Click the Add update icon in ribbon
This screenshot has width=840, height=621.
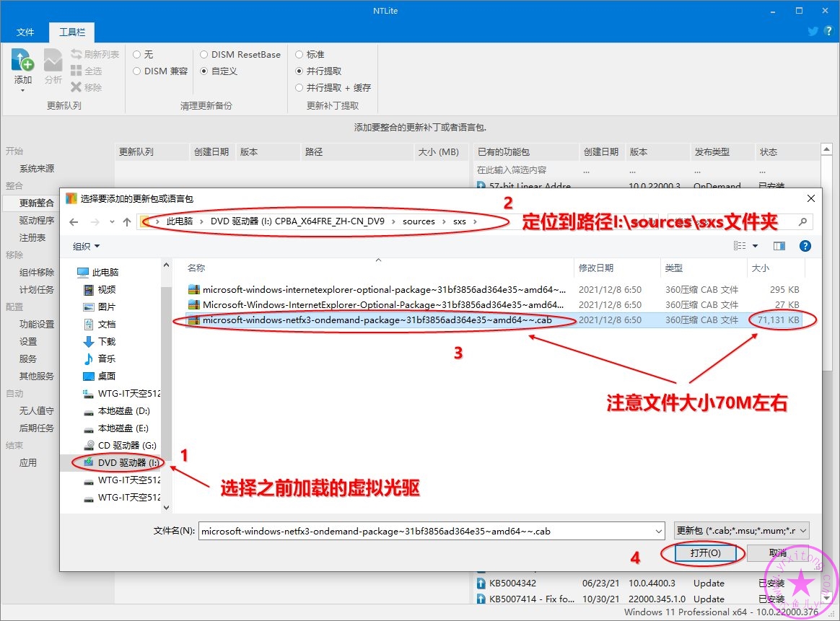pos(22,60)
